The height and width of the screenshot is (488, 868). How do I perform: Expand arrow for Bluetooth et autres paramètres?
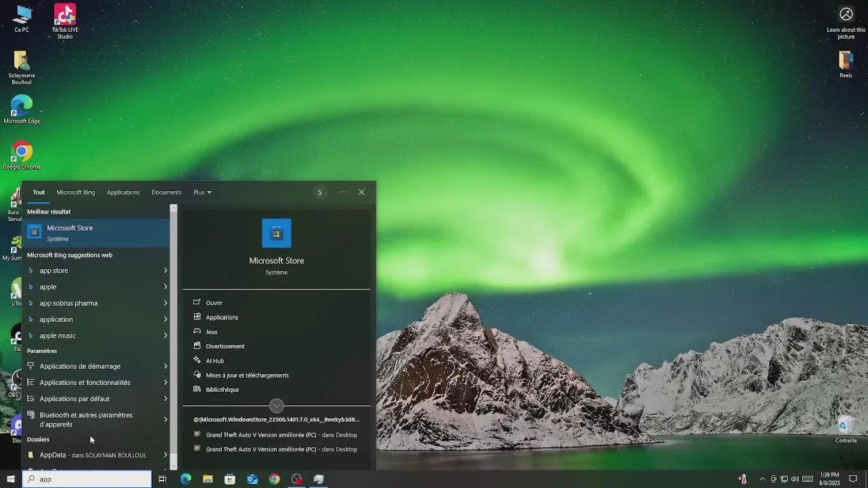165,420
